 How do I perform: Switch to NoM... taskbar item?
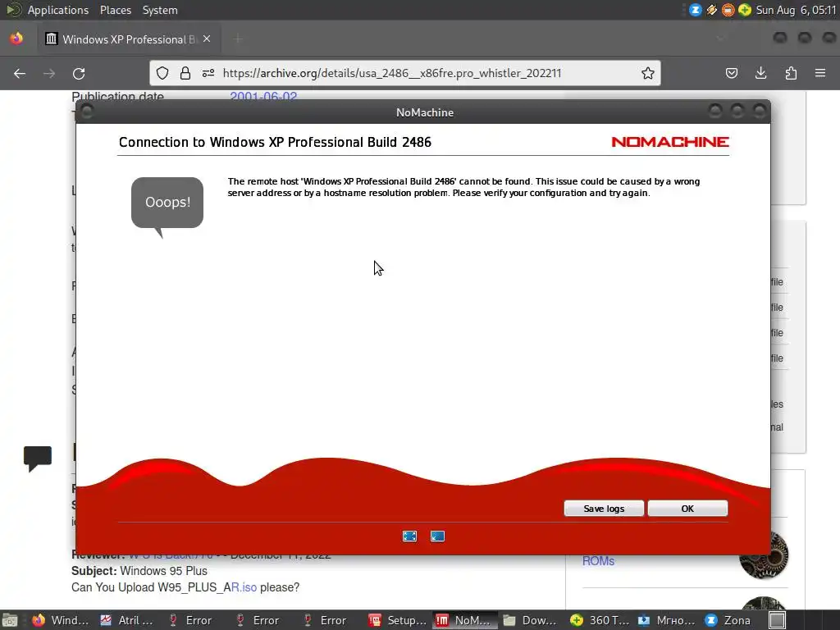coord(465,620)
